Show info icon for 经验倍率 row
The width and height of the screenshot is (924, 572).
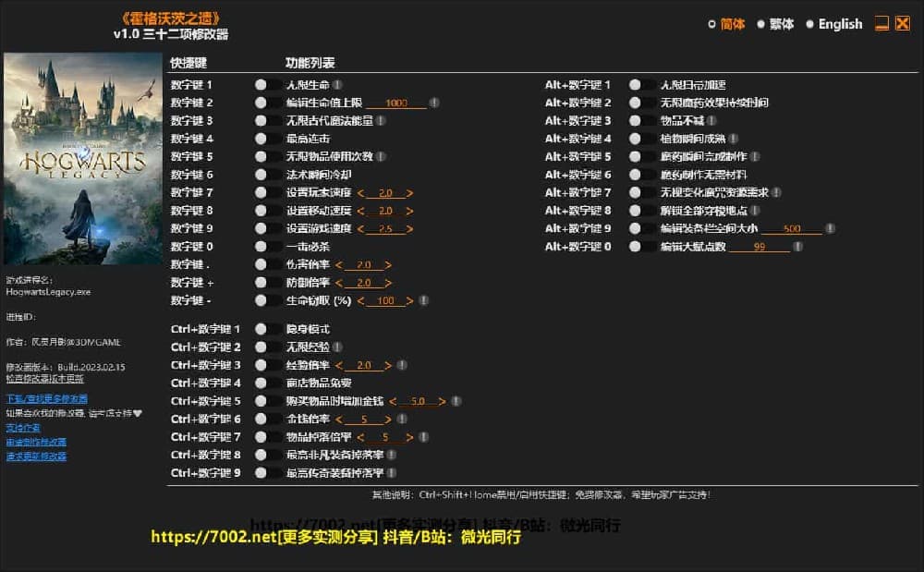click(402, 365)
